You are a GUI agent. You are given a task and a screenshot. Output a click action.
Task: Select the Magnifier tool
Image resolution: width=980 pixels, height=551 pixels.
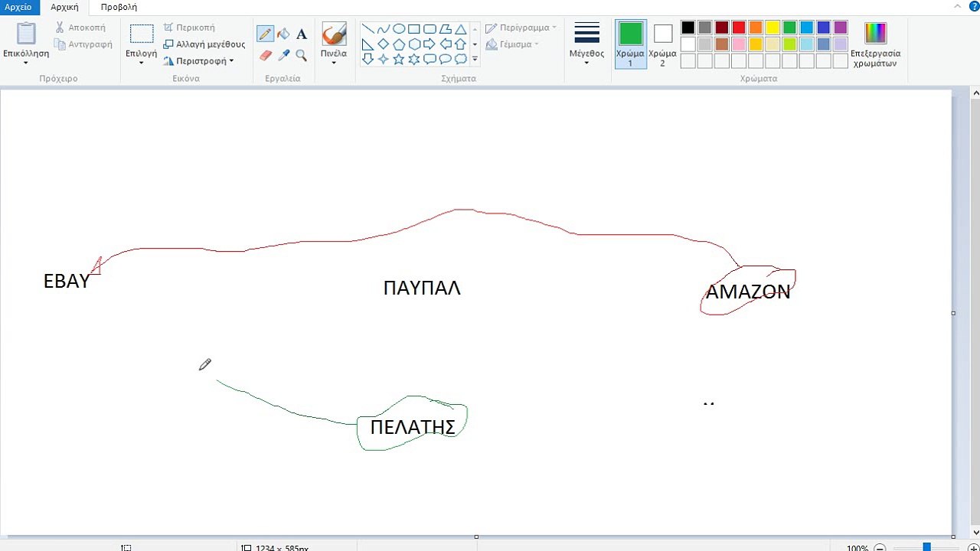click(x=302, y=55)
